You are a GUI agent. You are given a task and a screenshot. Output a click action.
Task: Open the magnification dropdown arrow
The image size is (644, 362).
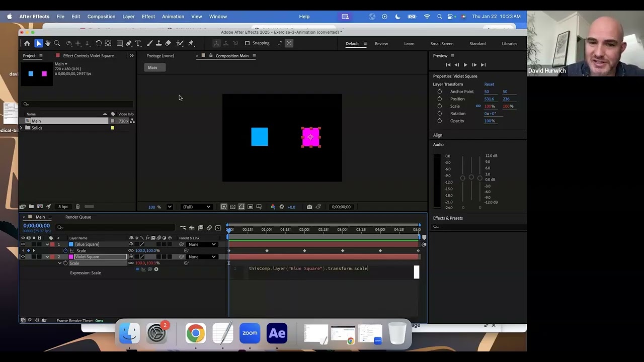(x=170, y=207)
